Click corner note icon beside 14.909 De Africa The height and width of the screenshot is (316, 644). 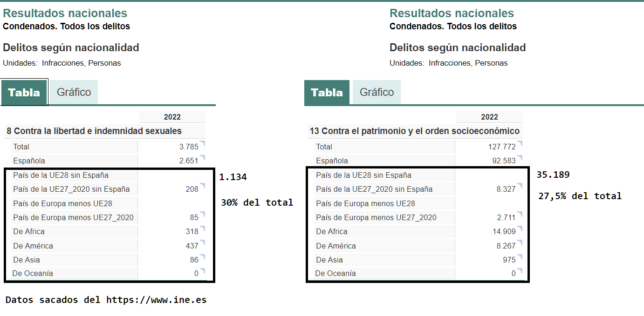[520, 228]
